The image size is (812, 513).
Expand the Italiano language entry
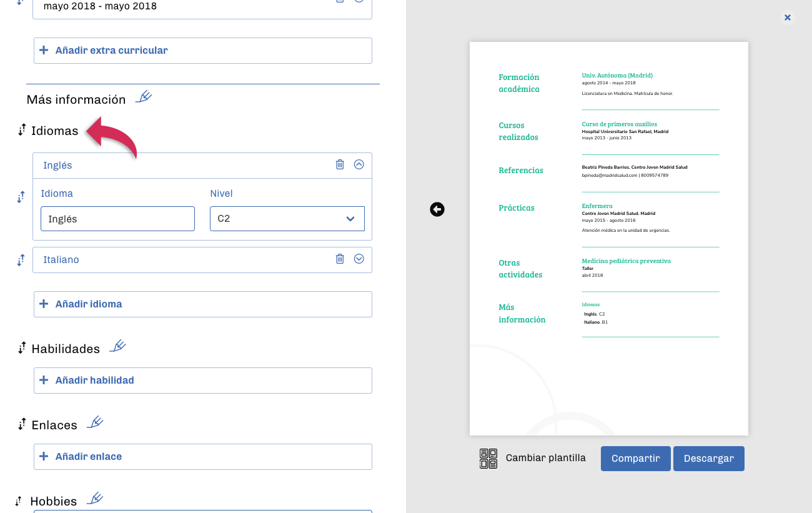coord(359,259)
